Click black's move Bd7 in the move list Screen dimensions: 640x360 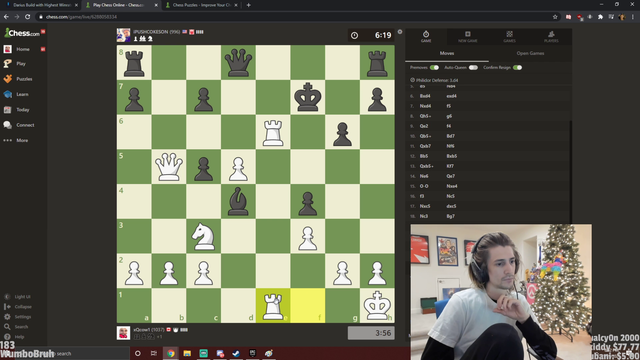(x=450, y=136)
